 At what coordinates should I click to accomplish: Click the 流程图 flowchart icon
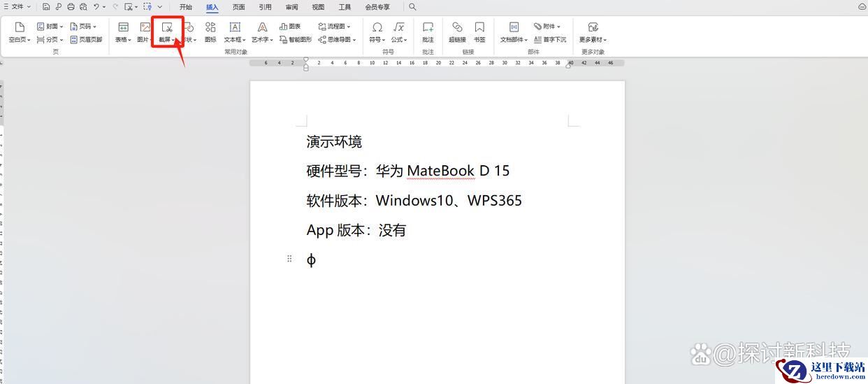(x=322, y=27)
